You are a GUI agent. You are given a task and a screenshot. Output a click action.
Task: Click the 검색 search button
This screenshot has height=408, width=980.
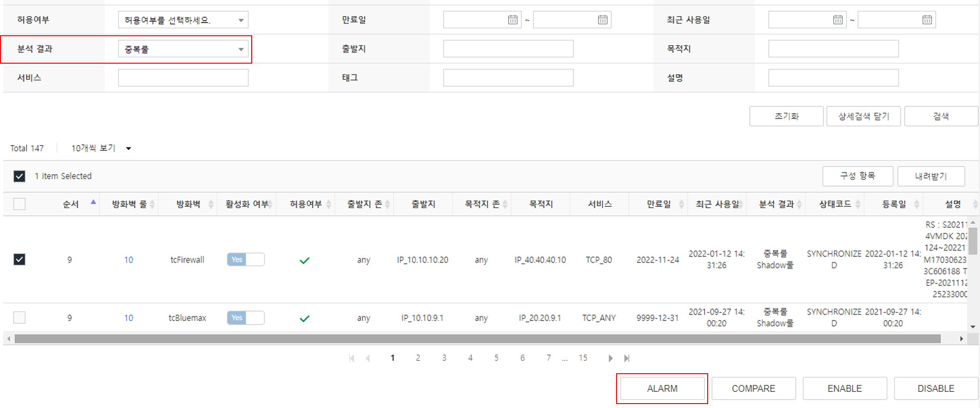941,116
